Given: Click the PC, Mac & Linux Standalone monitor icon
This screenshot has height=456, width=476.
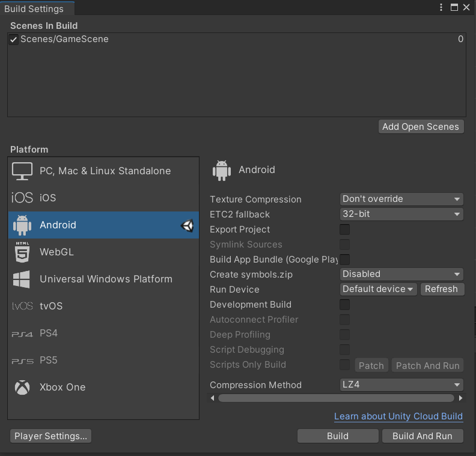Looking at the screenshot, I should pos(22,171).
